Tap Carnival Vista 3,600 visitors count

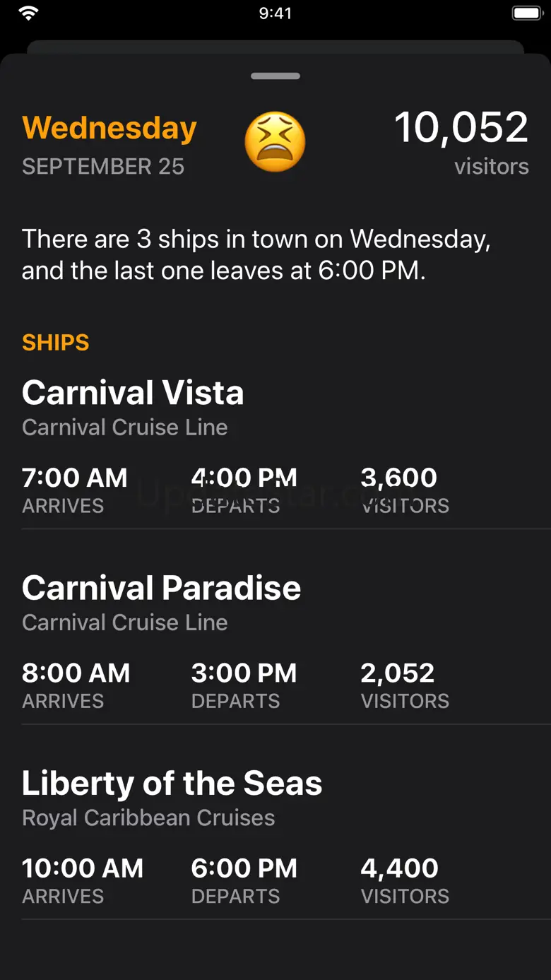pos(399,478)
